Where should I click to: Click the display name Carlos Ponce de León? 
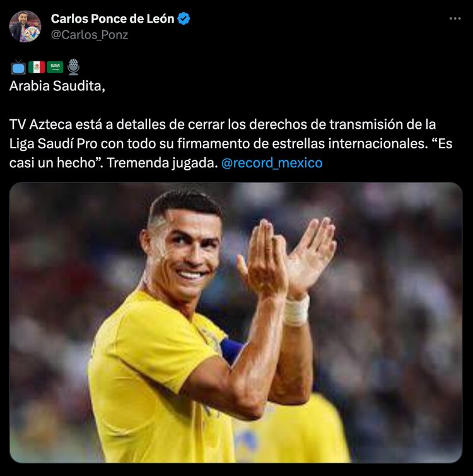click(112, 19)
